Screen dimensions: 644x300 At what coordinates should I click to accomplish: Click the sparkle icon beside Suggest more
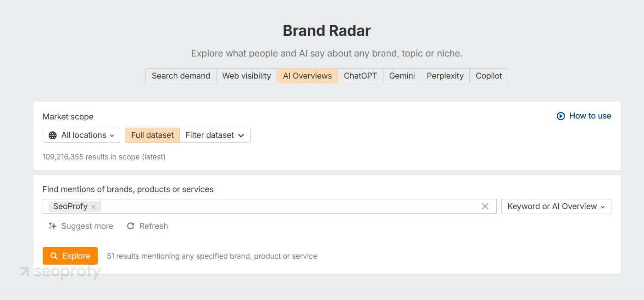[x=53, y=226]
